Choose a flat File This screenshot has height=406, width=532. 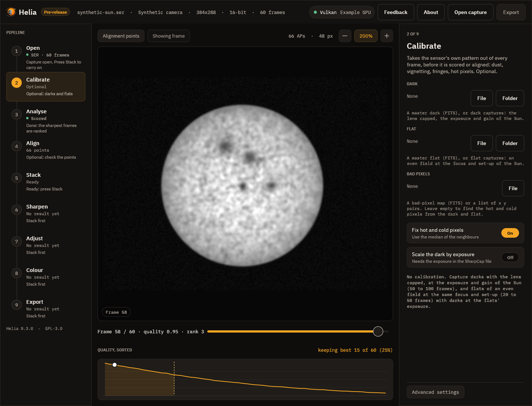point(481,143)
